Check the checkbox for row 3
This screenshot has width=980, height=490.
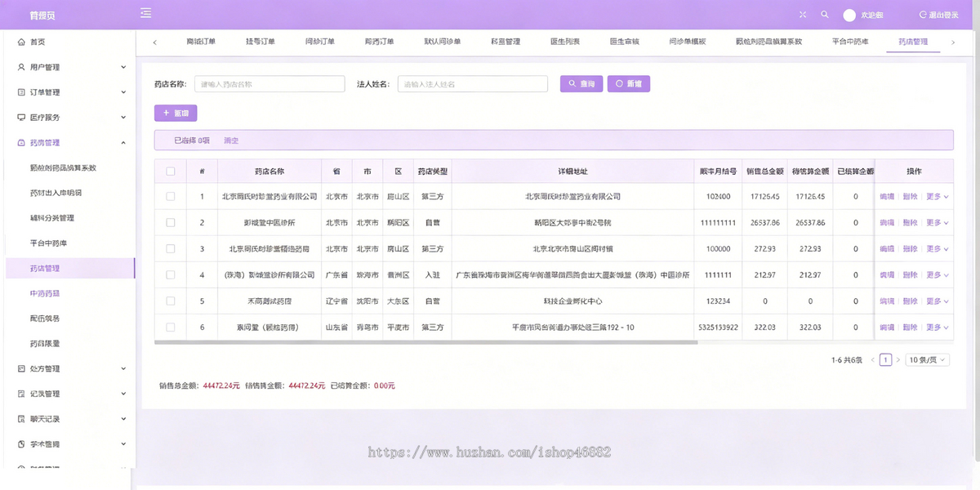[171, 248]
